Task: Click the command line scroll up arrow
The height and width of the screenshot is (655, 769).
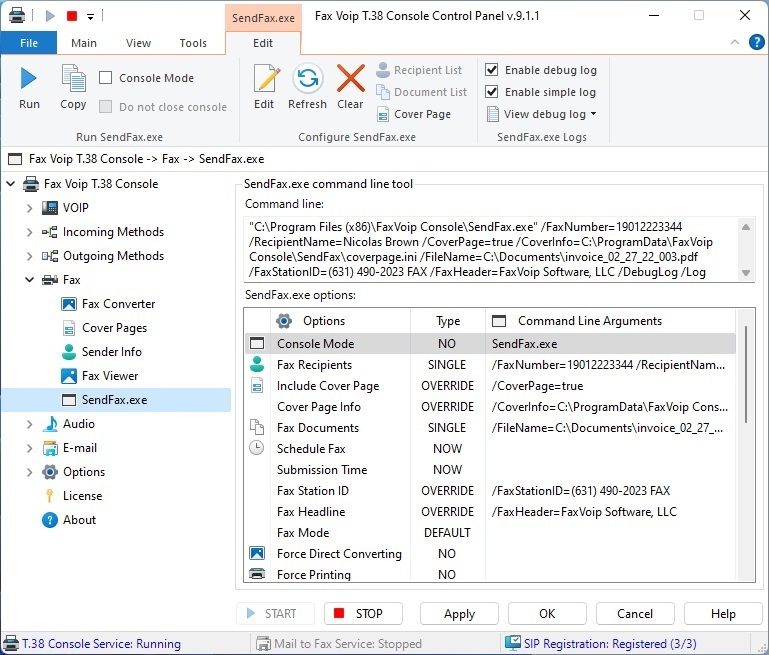Action: (x=745, y=227)
